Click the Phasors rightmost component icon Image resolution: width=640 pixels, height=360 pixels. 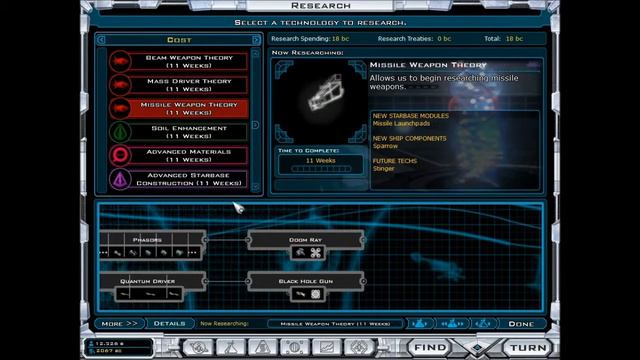tap(179, 253)
